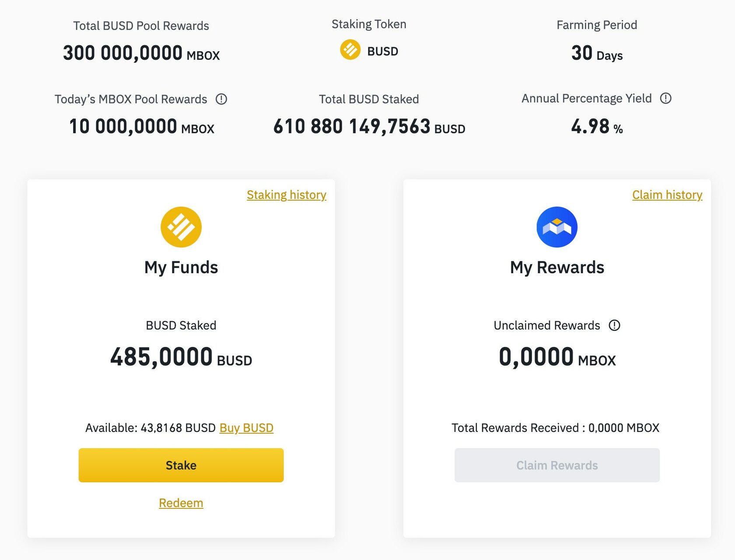Click the disabled Claim Rewards button
Screen dimensions: 735x560
[x=557, y=465]
